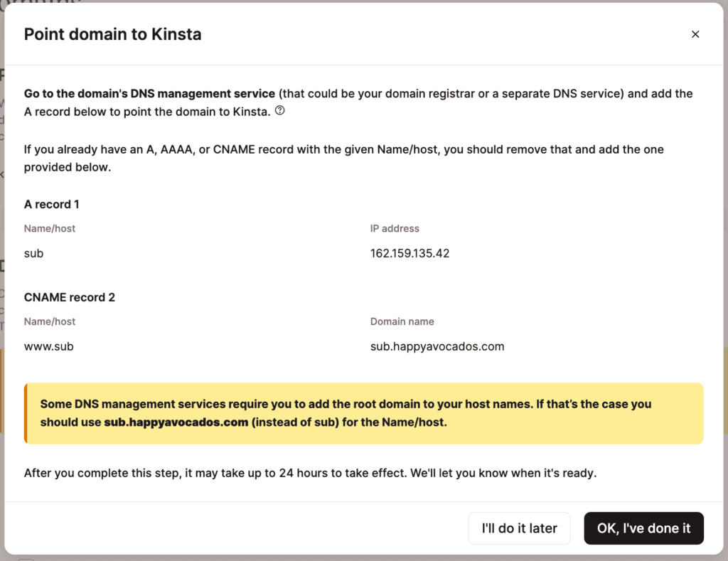Click the "sub" Name/host value under A record 1
The image size is (728, 561).
coord(33,253)
